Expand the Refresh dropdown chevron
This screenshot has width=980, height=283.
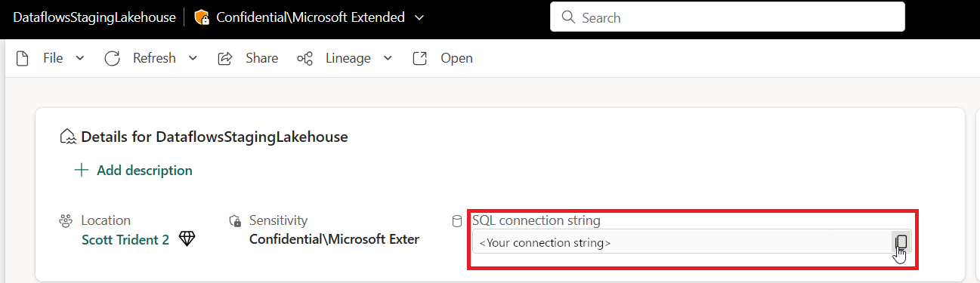(x=193, y=58)
